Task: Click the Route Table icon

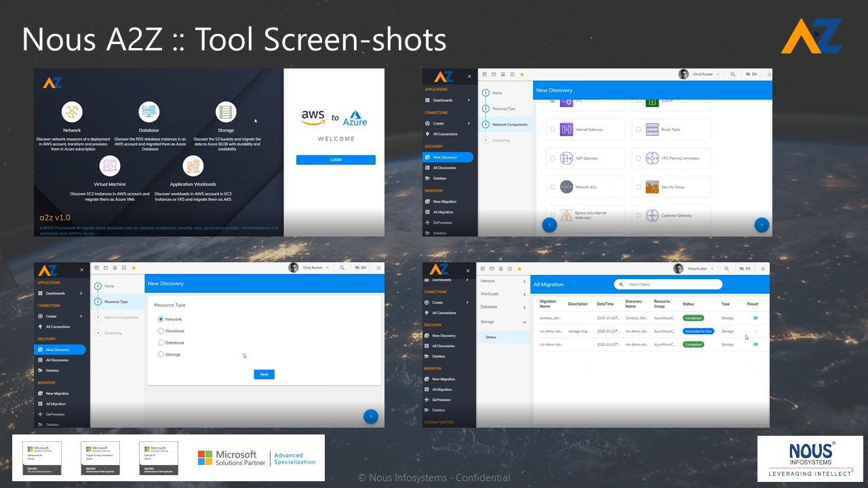Action: [x=652, y=129]
